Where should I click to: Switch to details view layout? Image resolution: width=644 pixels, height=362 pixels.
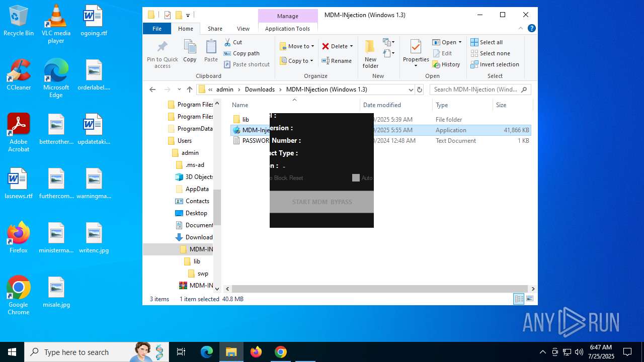[x=519, y=299]
